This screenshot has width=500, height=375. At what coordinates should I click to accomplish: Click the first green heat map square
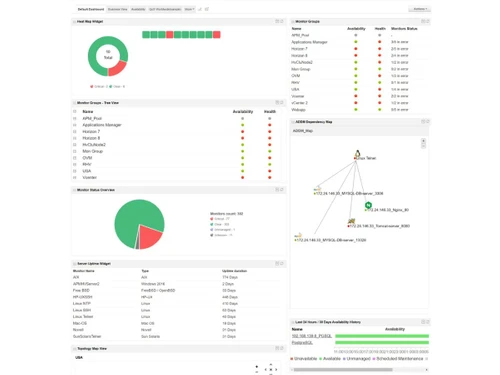click(146, 35)
